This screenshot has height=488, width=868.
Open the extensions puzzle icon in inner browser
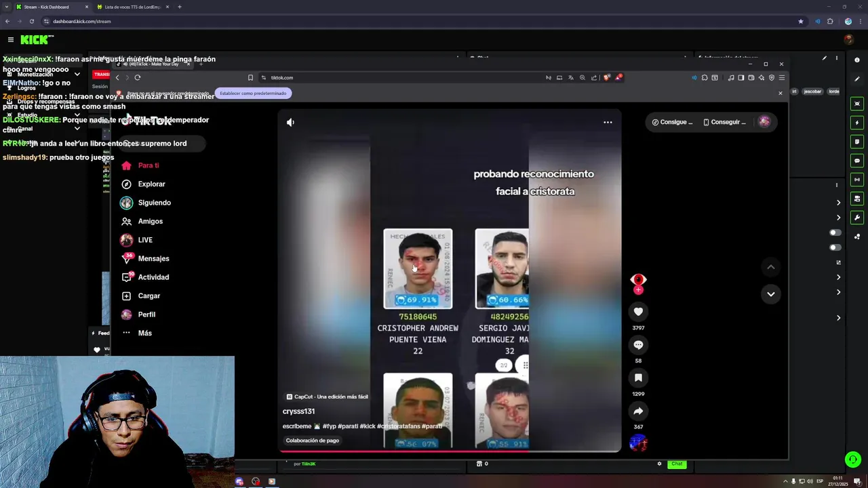(x=705, y=77)
